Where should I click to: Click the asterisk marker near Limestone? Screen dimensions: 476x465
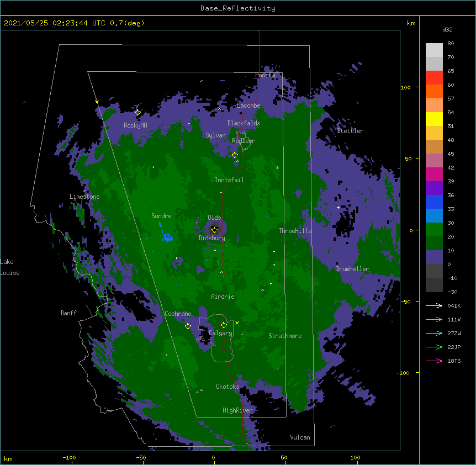coord(85,191)
